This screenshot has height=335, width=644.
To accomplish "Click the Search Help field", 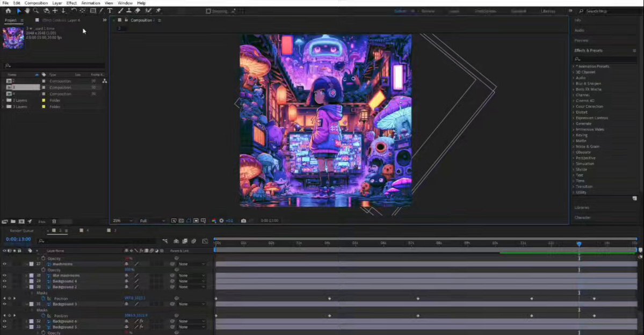I will [611, 11].
